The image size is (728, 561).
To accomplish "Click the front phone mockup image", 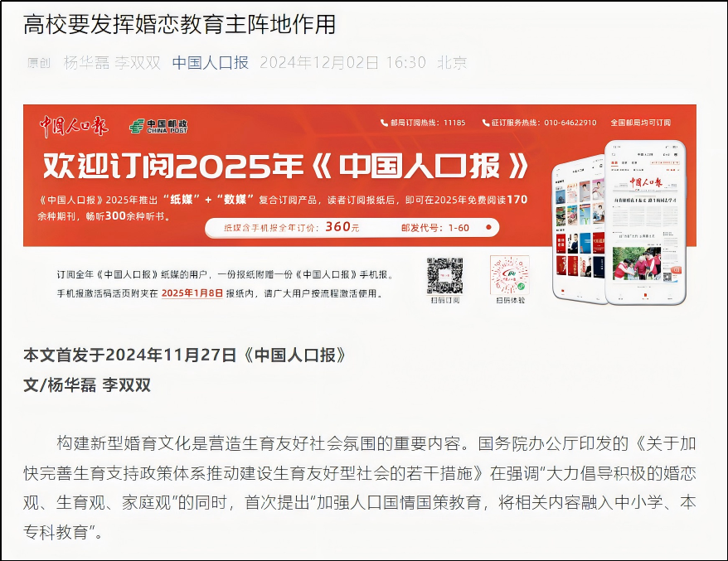I will (645, 222).
